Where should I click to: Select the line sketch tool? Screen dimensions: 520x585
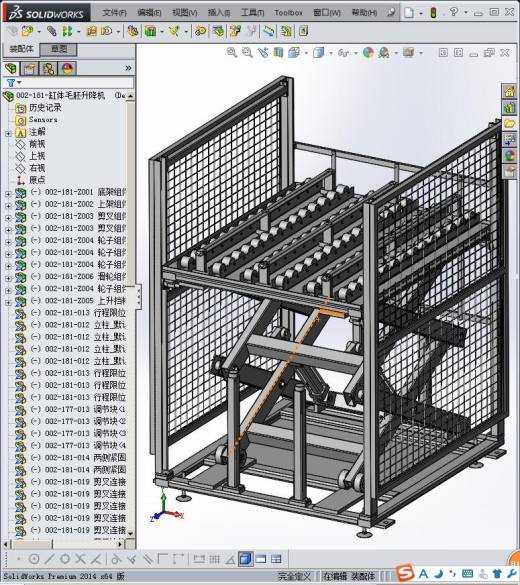(x=49, y=559)
